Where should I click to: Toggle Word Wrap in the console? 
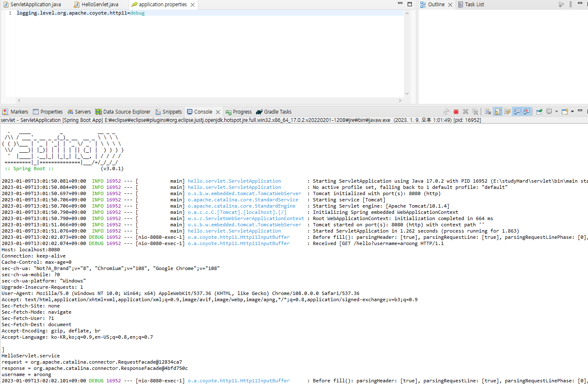(507, 111)
